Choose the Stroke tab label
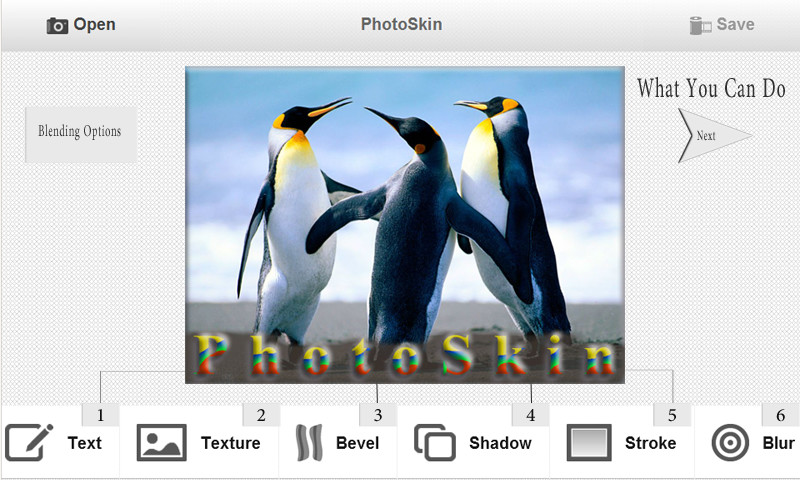Viewport: 800px width, 480px height. tap(651, 443)
